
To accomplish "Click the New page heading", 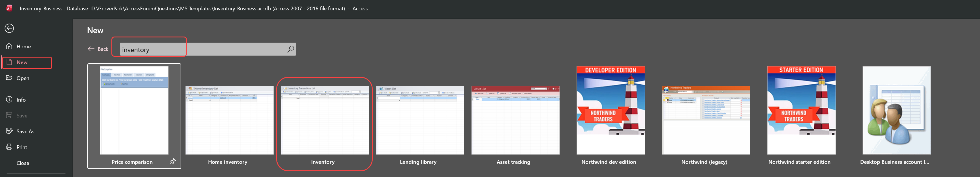I will (95, 31).
